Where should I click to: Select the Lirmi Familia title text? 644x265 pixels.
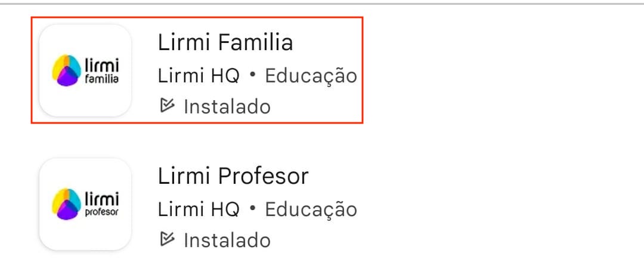[x=225, y=42]
